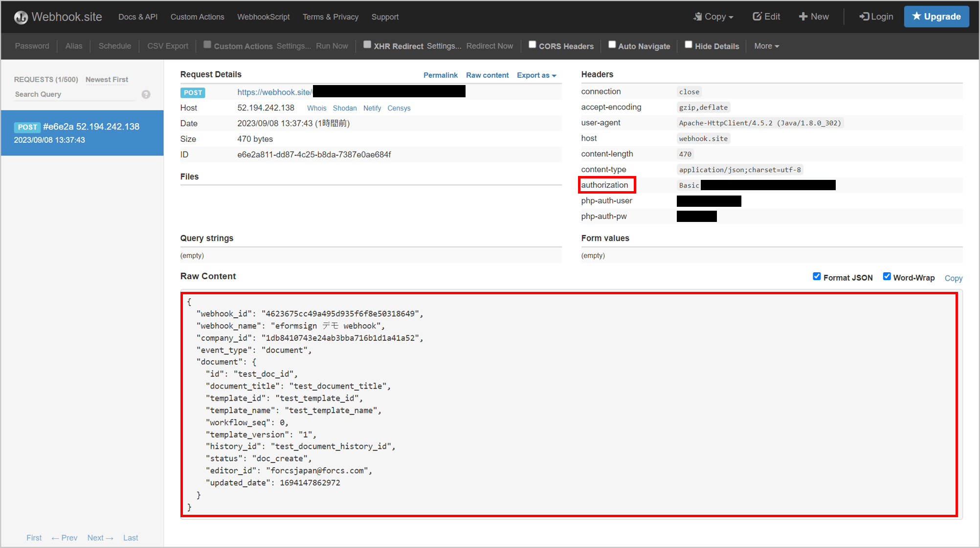Viewport: 980px width, 548px height.
Task: Click the user-agent Apache-HttpClient value
Action: click(760, 123)
